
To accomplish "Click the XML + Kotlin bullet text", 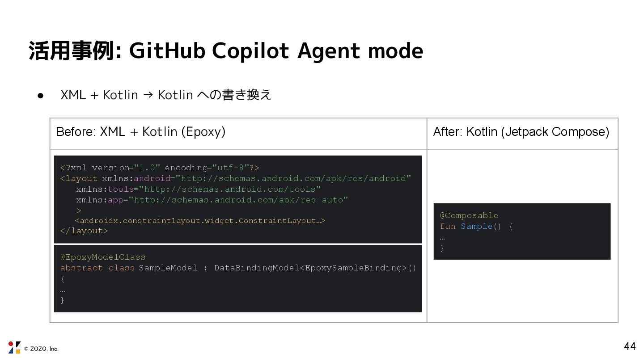I will tap(165, 95).
